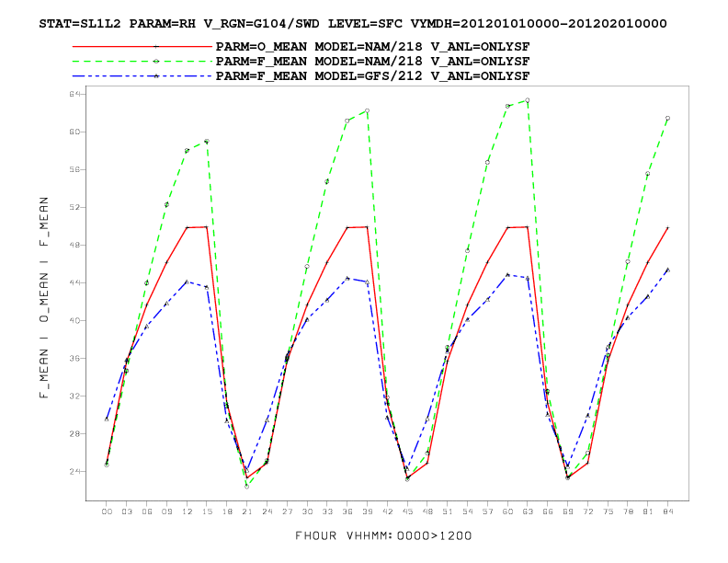Select the red O_MEAN NAM/218 legend entry
This screenshot has height=563, width=728.
point(301,47)
